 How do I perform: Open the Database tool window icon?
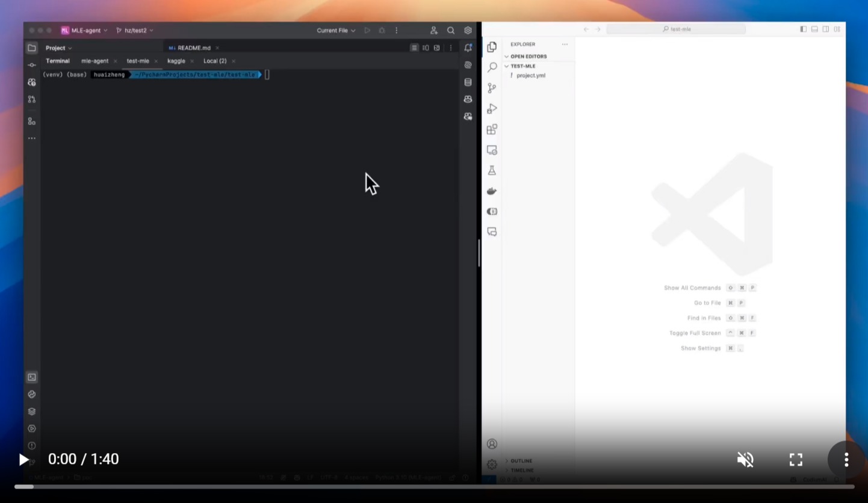pyautogui.click(x=468, y=82)
